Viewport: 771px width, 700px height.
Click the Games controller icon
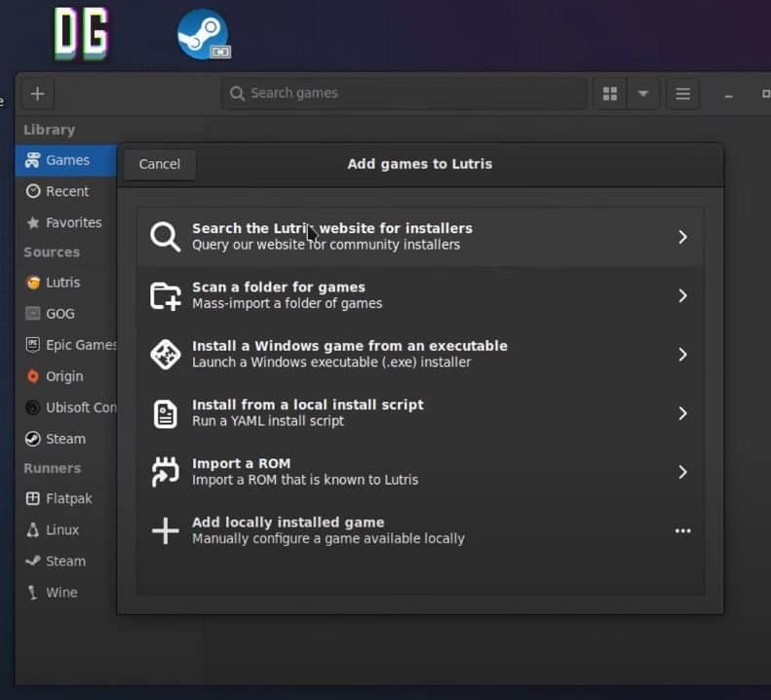[x=32, y=160]
